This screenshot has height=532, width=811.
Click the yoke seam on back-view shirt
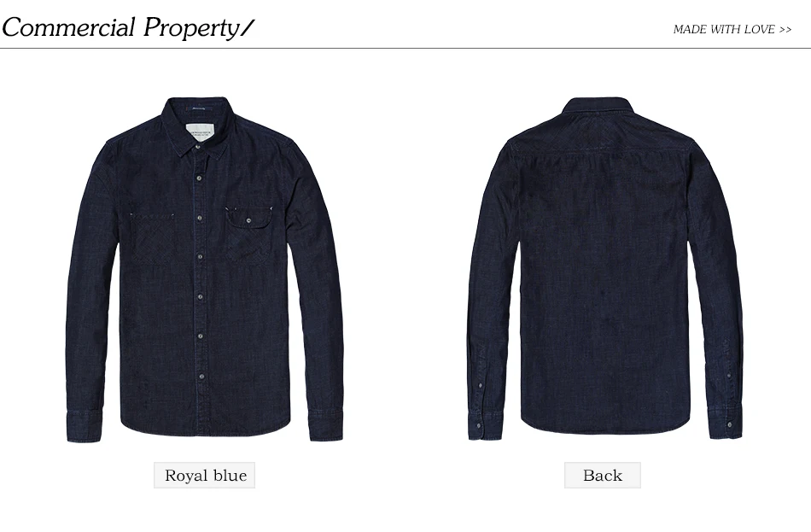click(x=603, y=150)
